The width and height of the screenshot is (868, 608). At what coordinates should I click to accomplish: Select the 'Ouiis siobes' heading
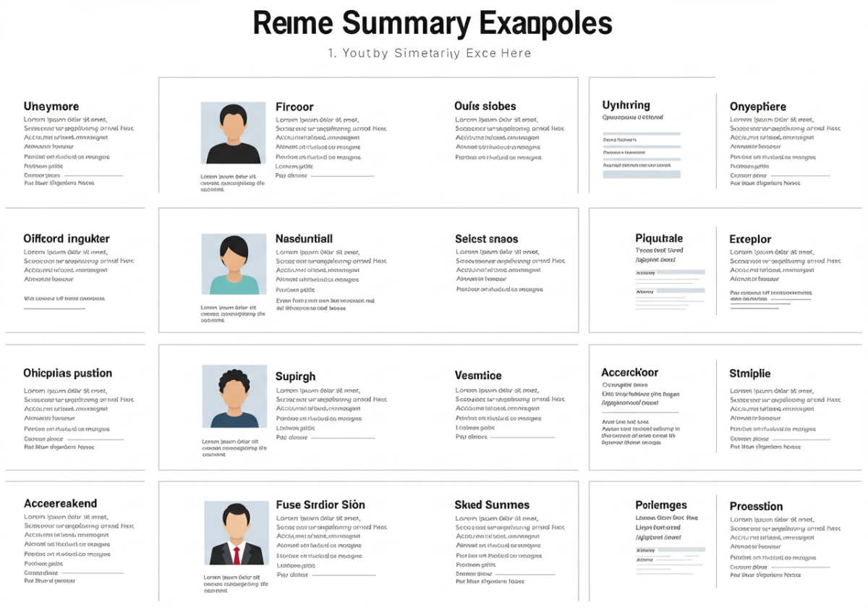coord(485,106)
